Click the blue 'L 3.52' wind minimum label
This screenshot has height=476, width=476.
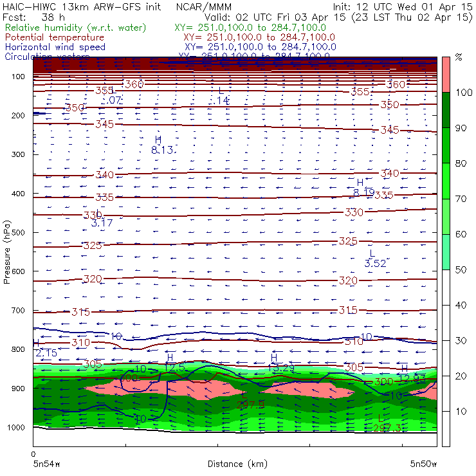pyautogui.click(x=375, y=259)
